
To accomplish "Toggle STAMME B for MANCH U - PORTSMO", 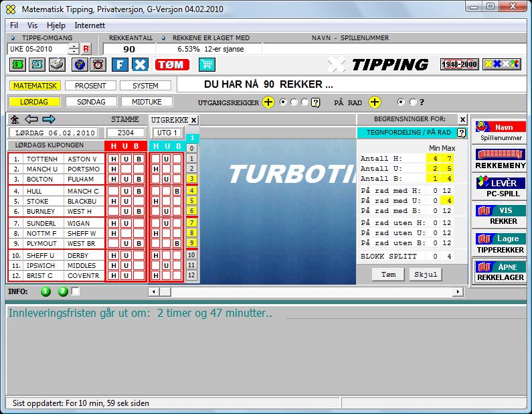I will (139, 169).
